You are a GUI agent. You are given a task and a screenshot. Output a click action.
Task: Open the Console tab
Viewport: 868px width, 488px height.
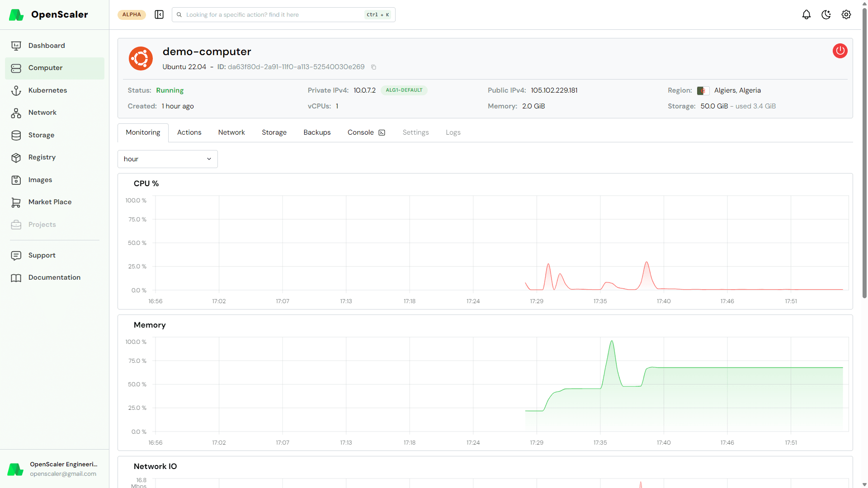366,132
